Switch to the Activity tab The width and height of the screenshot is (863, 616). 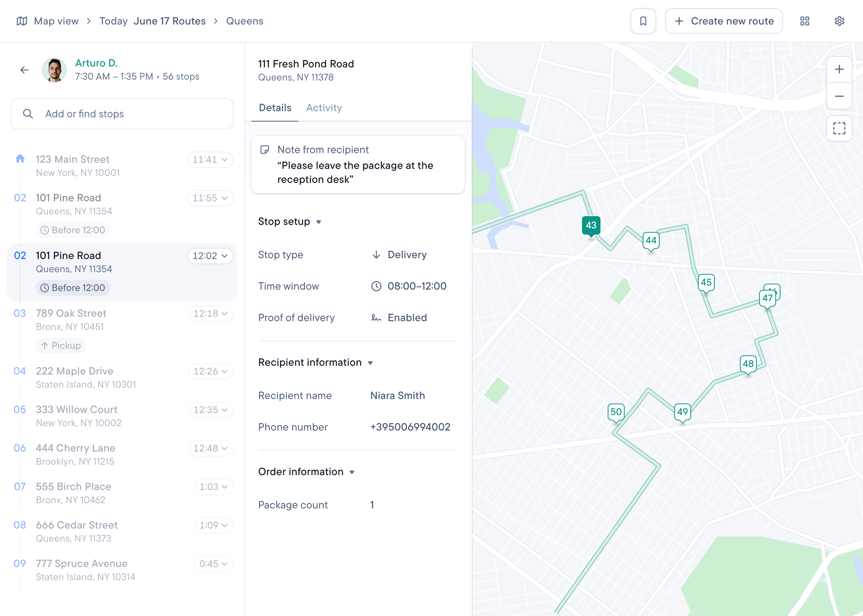pyautogui.click(x=324, y=108)
